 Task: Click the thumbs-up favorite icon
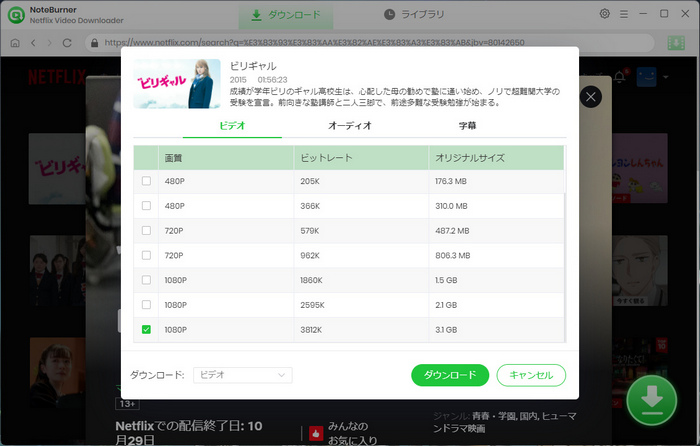coord(316,433)
